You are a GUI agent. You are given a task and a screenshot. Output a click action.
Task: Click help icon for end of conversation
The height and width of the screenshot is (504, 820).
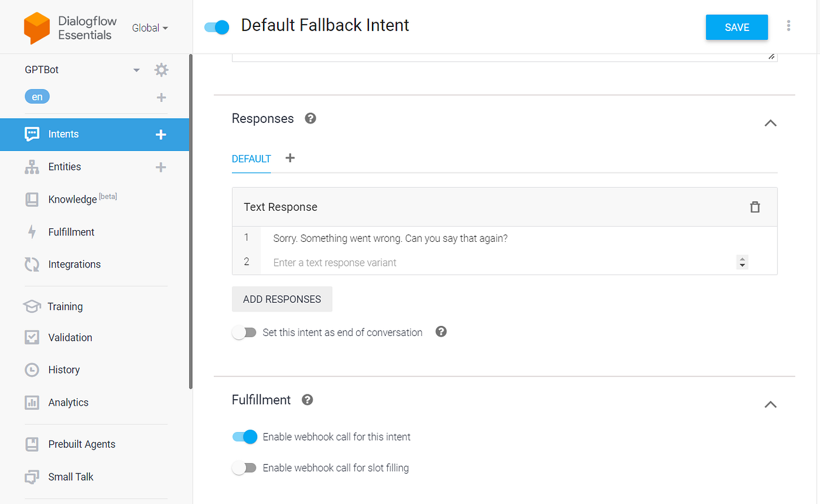tap(442, 332)
